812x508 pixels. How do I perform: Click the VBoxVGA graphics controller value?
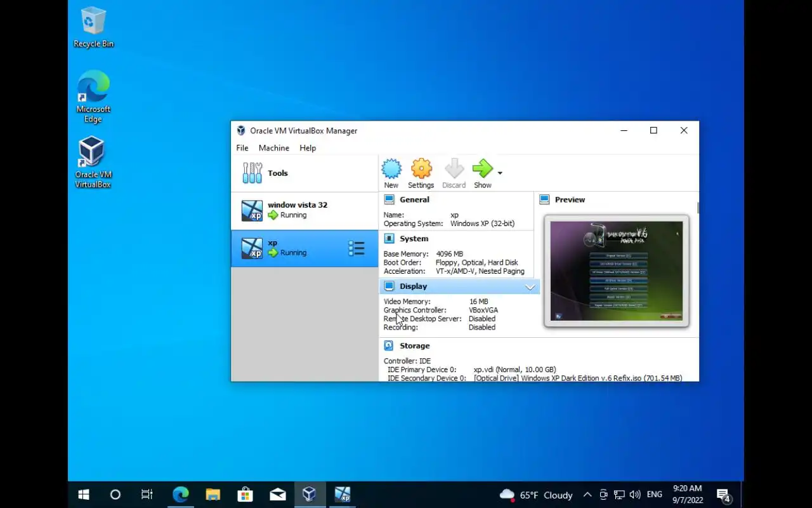click(x=483, y=310)
